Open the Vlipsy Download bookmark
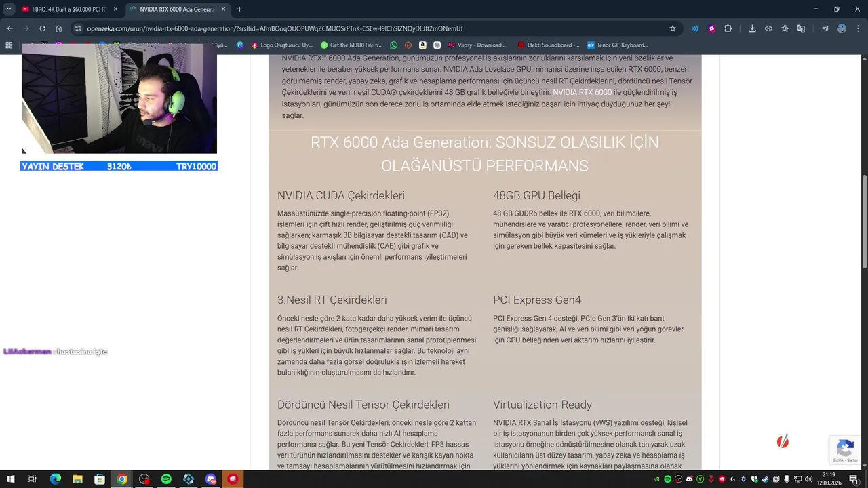 pyautogui.click(x=477, y=45)
